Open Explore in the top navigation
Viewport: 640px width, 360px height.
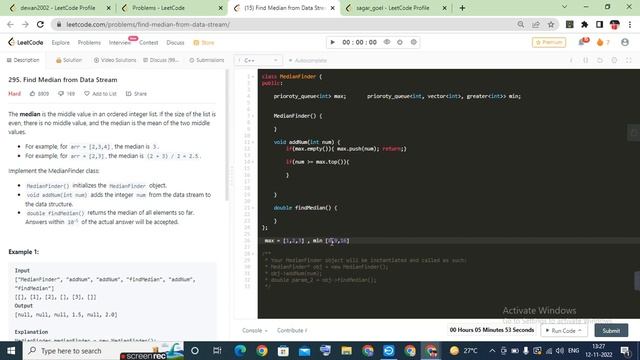tap(60, 42)
